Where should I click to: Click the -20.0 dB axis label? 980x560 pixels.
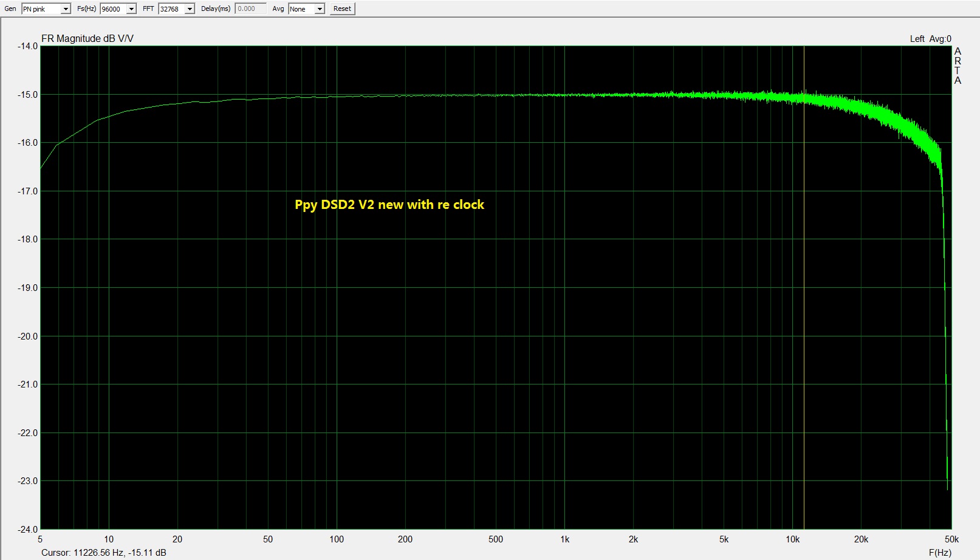[x=27, y=336]
